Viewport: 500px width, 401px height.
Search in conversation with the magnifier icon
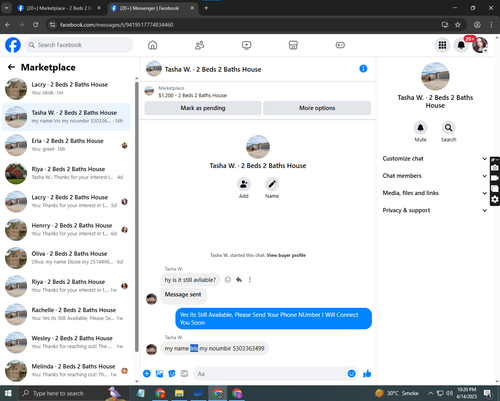click(449, 128)
